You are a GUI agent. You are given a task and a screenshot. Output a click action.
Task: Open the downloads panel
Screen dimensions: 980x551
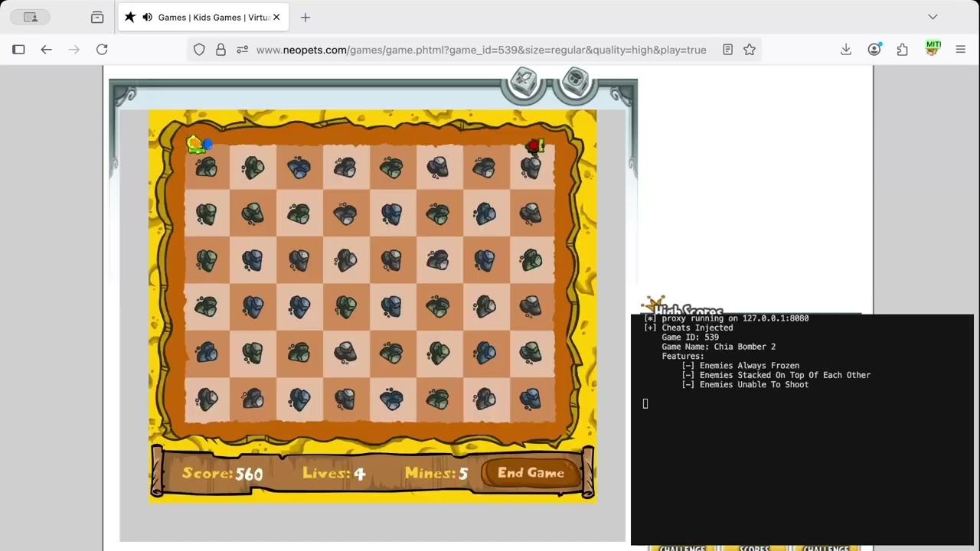coord(846,50)
